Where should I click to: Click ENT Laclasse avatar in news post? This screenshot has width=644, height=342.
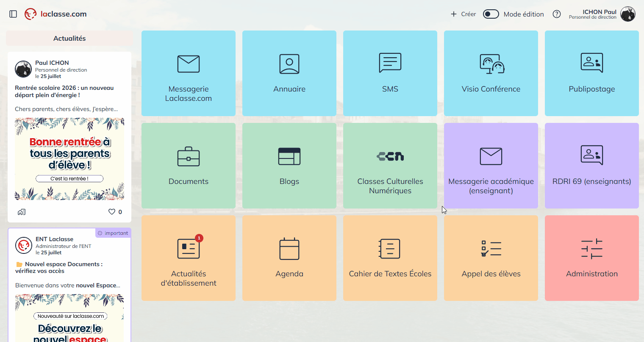pyautogui.click(x=24, y=245)
